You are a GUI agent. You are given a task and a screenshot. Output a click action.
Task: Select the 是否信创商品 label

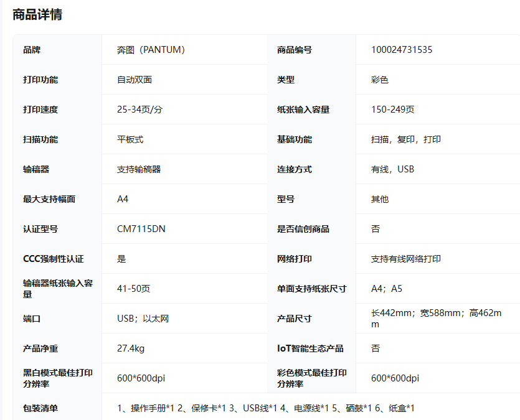click(x=303, y=228)
